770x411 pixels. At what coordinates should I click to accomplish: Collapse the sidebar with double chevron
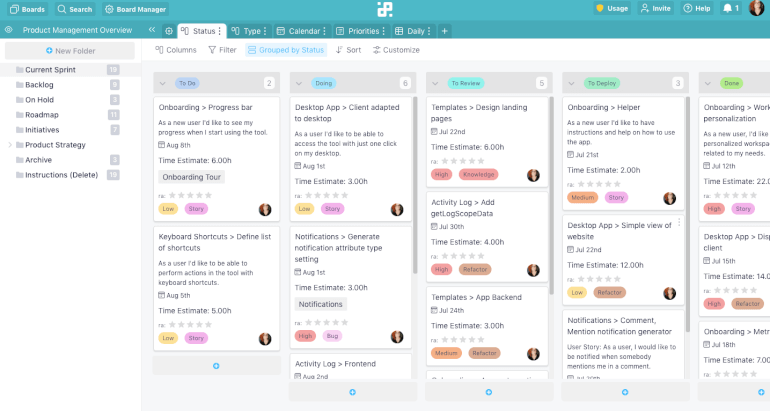[152, 30]
